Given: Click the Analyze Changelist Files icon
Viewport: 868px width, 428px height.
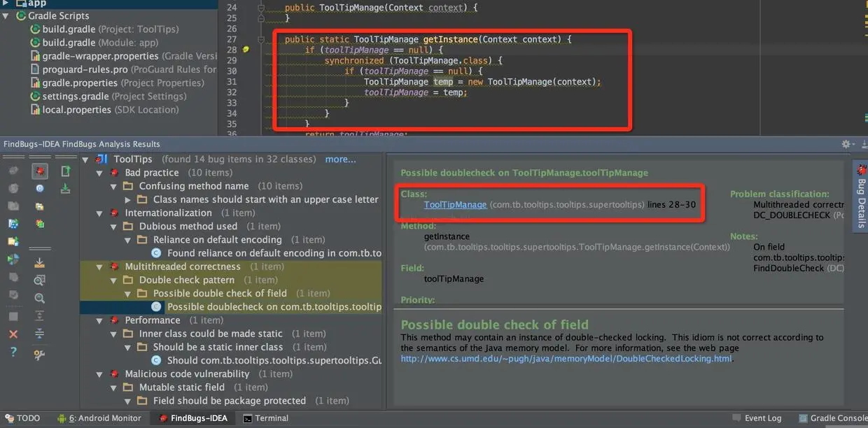Looking at the screenshot, I should [x=13, y=294].
